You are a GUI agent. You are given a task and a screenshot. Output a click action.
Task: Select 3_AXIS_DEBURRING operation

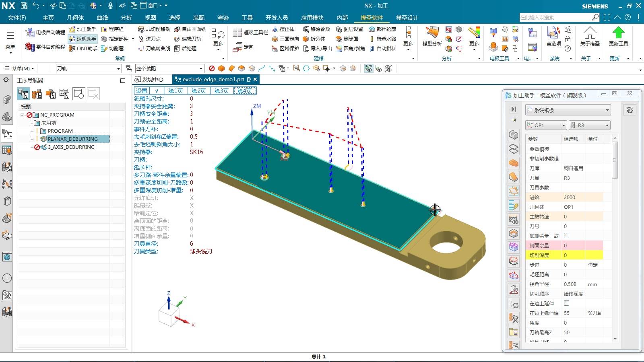[71, 147]
